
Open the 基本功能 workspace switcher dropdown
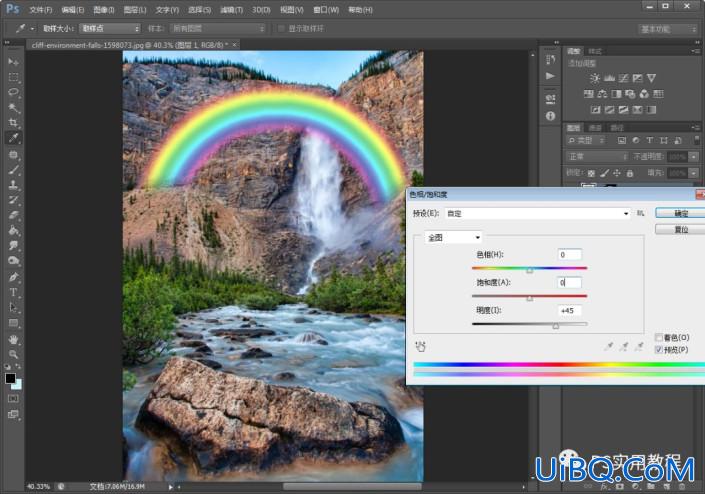pyautogui.click(x=668, y=29)
